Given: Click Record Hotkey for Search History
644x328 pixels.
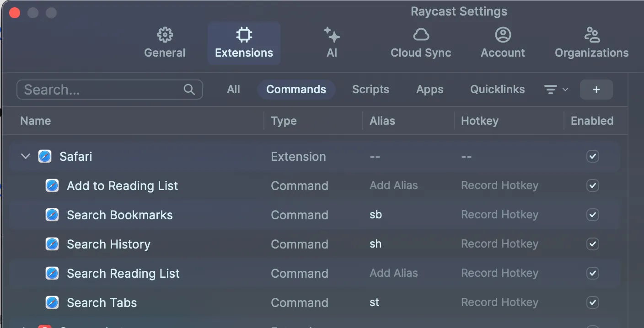Looking at the screenshot, I should click(x=499, y=244).
